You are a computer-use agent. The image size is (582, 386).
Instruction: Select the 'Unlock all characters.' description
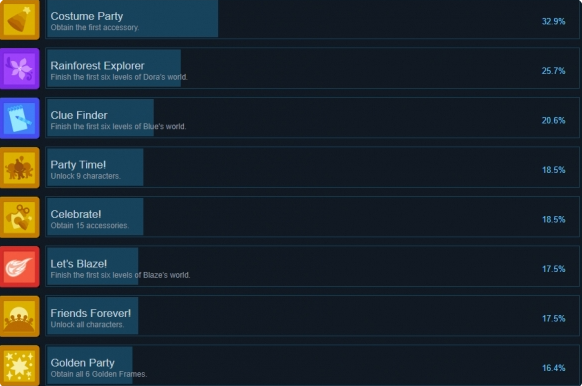pyautogui.click(x=87, y=325)
